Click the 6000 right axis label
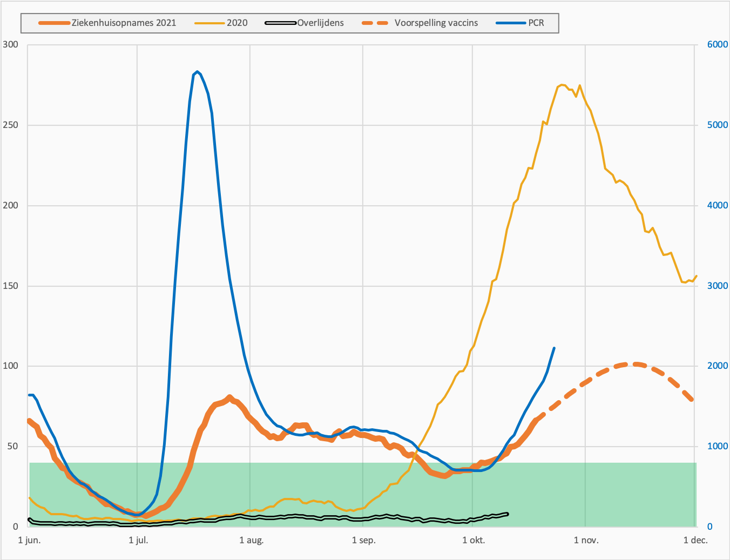The height and width of the screenshot is (560, 730). click(718, 44)
